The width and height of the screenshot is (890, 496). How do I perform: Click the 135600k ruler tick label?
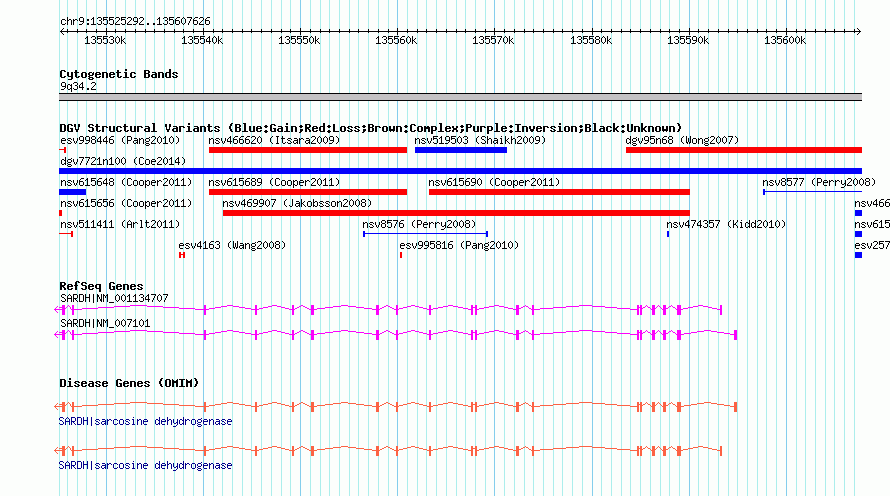click(785, 40)
